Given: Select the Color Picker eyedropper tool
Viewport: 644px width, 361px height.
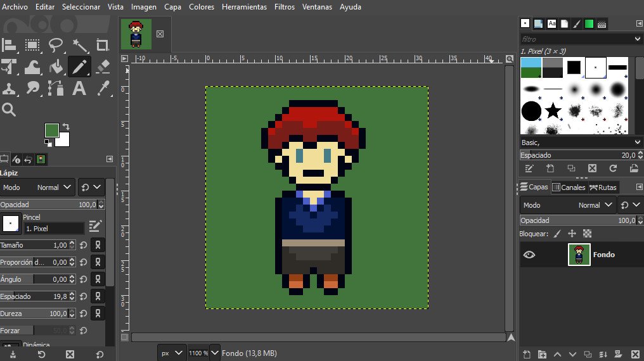Looking at the screenshot, I should tap(103, 88).
